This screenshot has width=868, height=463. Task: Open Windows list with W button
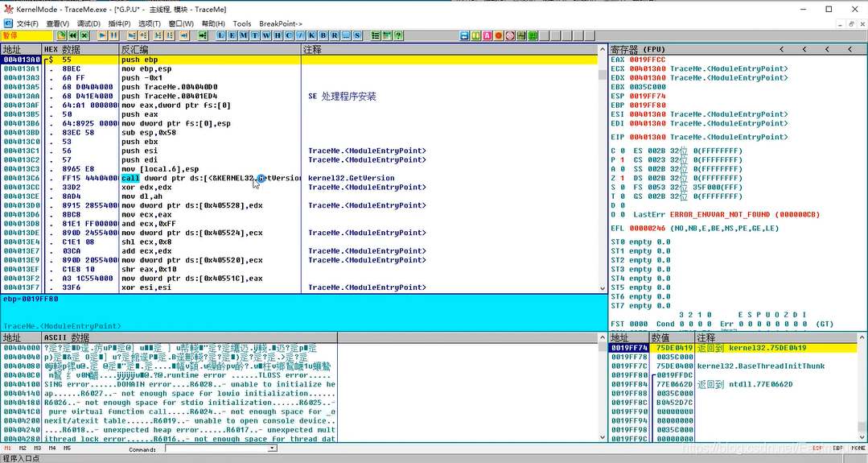tap(266, 35)
